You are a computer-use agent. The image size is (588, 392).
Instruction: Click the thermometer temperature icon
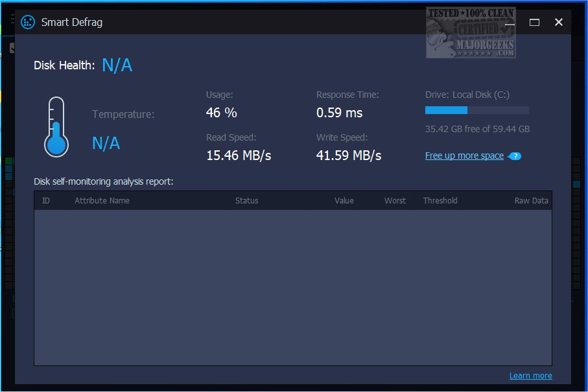(56, 127)
